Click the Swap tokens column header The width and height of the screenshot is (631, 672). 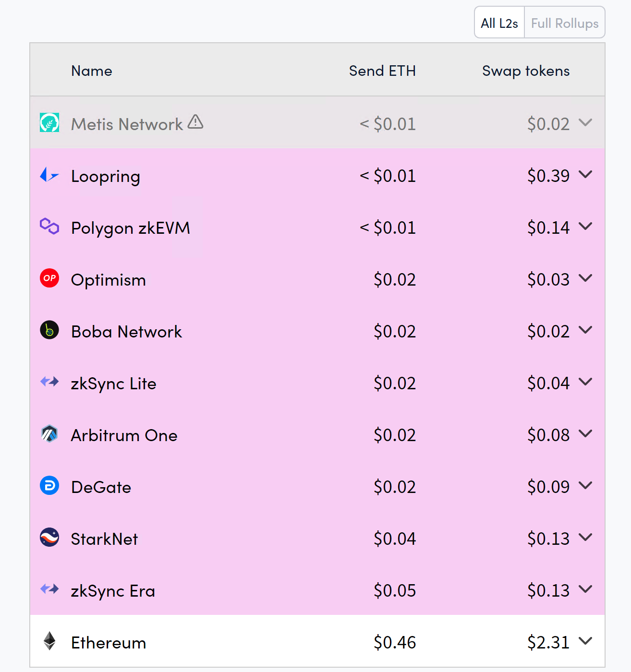pyautogui.click(x=526, y=71)
